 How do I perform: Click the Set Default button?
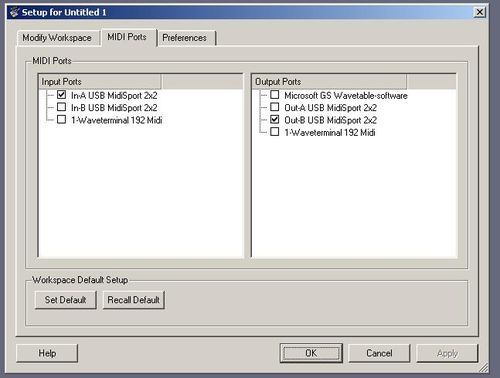click(66, 300)
